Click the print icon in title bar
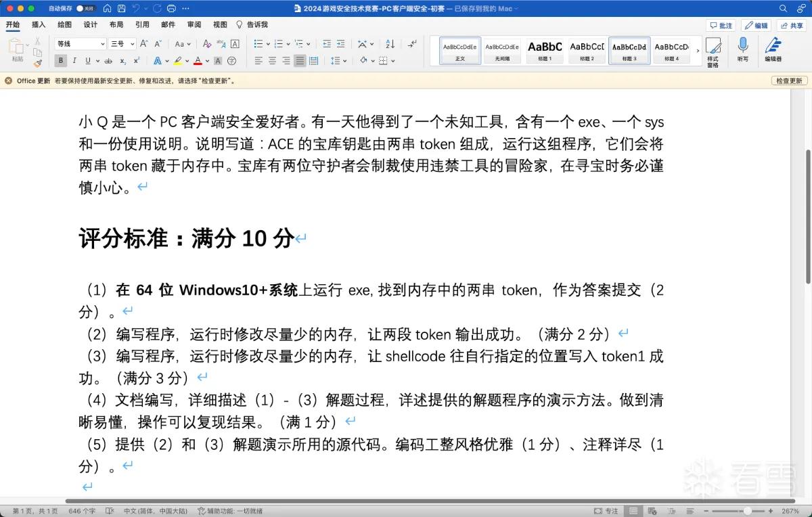 coord(171,8)
